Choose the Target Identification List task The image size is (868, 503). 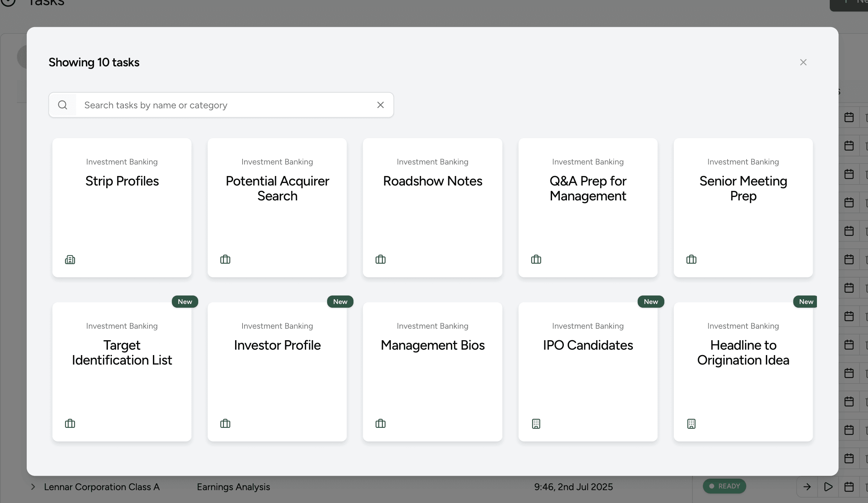(121, 372)
